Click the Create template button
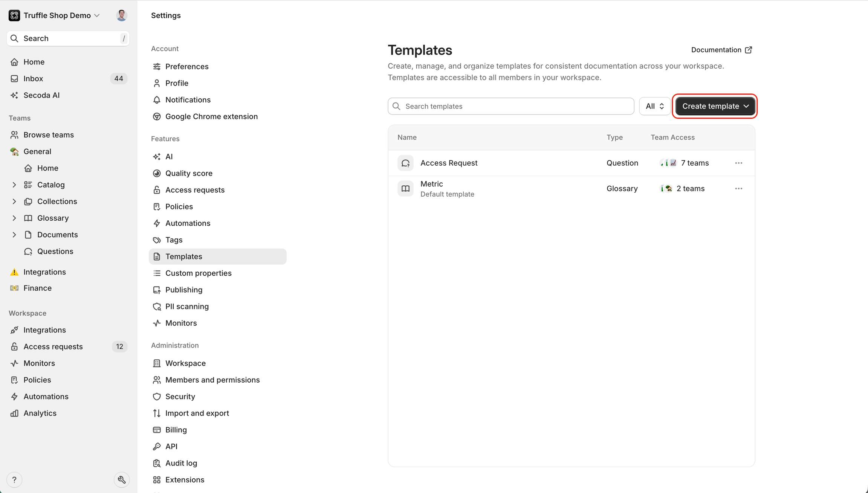868x493 pixels. tap(715, 106)
